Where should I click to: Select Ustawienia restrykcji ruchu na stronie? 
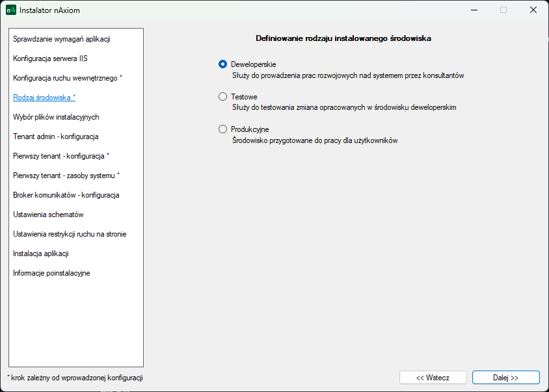[70, 234]
